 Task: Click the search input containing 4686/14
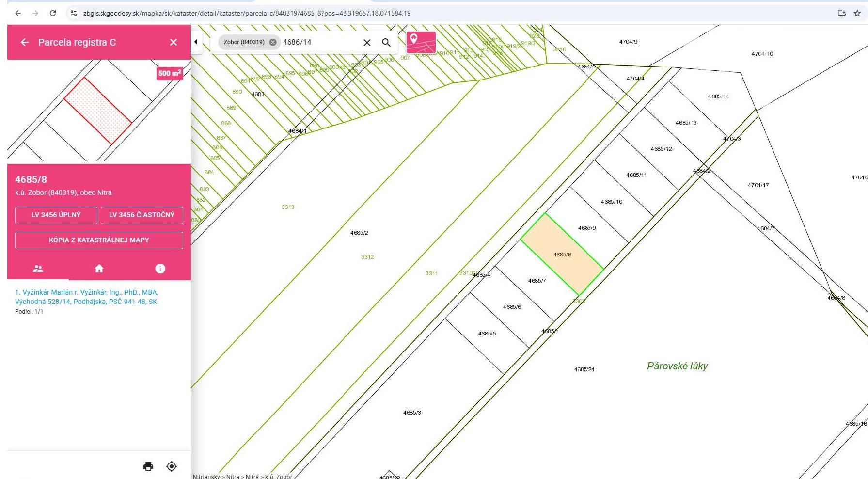click(x=320, y=42)
